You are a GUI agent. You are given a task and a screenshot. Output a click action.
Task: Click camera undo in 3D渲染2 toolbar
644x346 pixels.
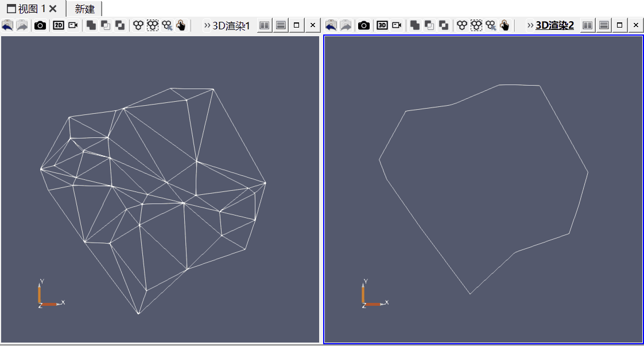331,25
